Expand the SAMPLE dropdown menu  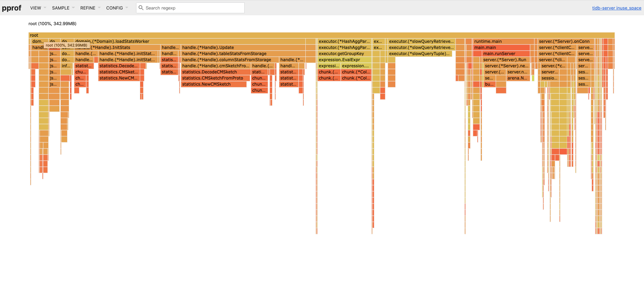pos(63,8)
